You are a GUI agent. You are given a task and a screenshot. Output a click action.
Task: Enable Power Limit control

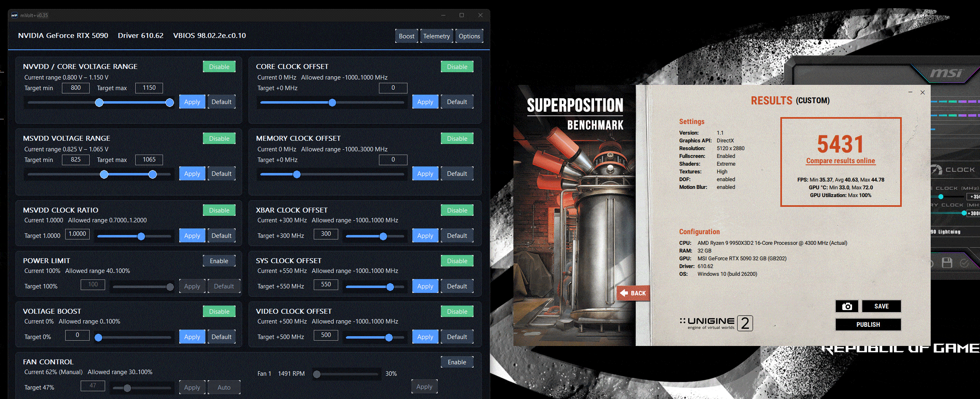pos(219,261)
